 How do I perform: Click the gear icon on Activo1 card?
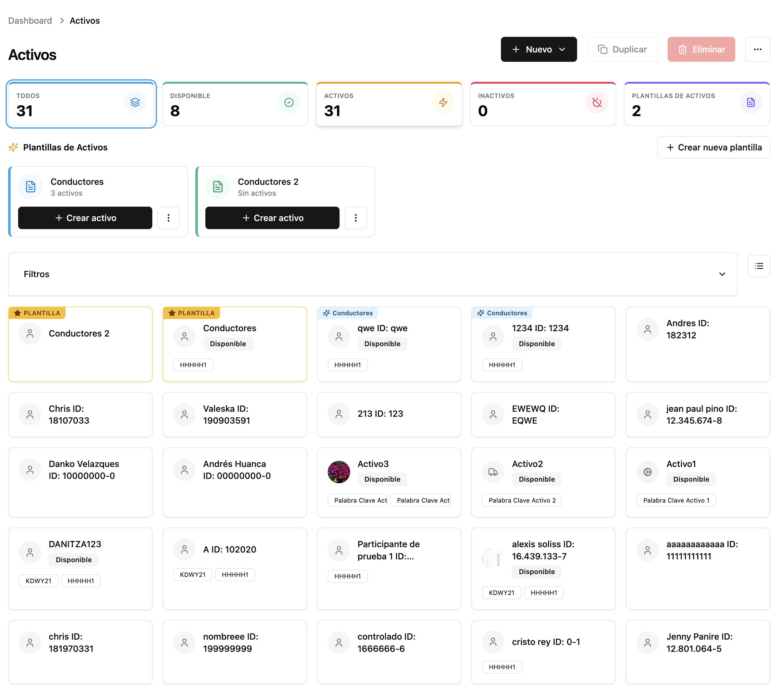point(647,472)
